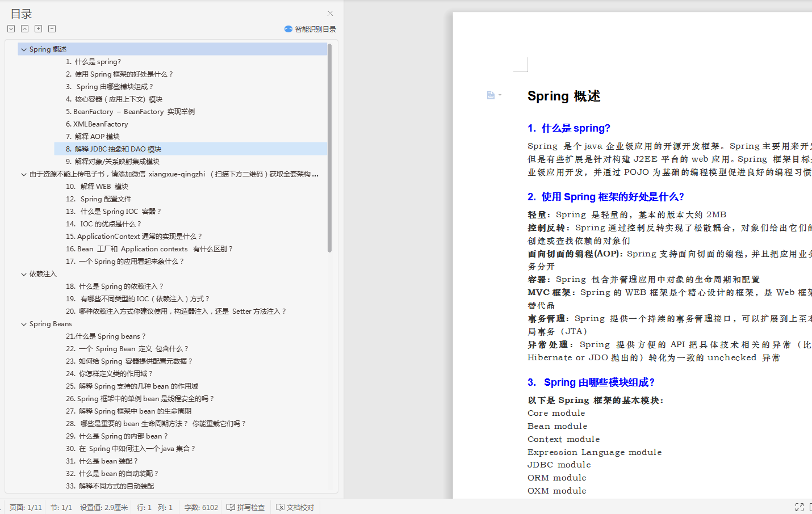Go to 18. 什么是 Spring 的依赖注入
The height and width of the screenshot is (514, 812).
pyautogui.click(x=115, y=287)
